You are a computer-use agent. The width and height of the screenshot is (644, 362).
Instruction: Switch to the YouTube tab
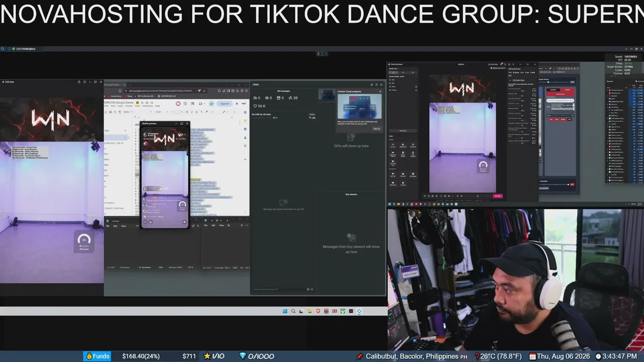[568, 89]
